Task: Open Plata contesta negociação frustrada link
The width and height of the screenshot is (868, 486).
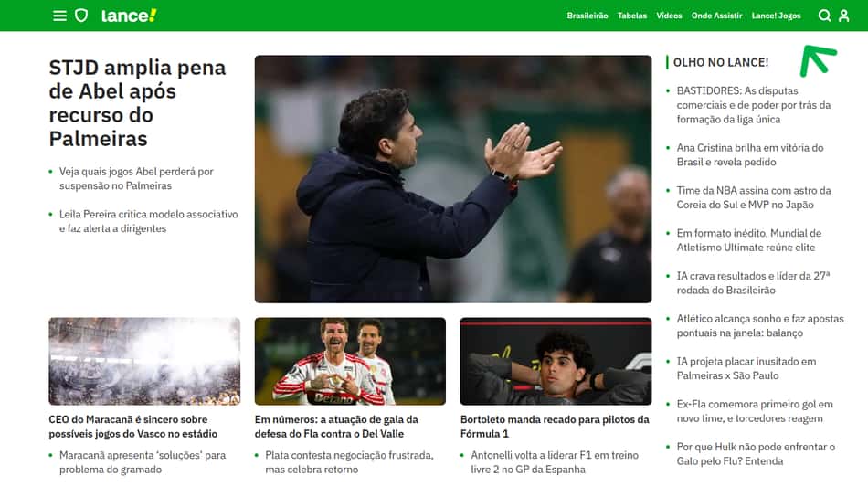Action: tap(349, 462)
